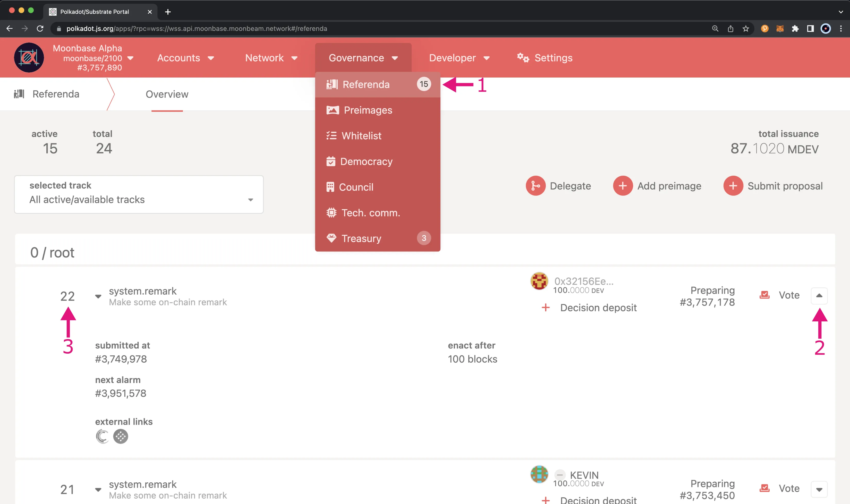The width and height of the screenshot is (850, 504).
Task: Click the Delegate button on referenda page
Action: (x=557, y=185)
